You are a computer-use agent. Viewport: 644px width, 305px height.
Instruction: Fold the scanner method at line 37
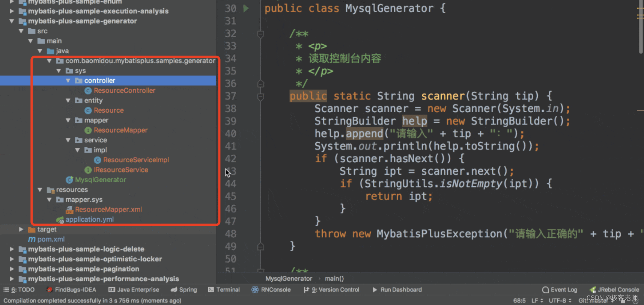click(x=260, y=97)
